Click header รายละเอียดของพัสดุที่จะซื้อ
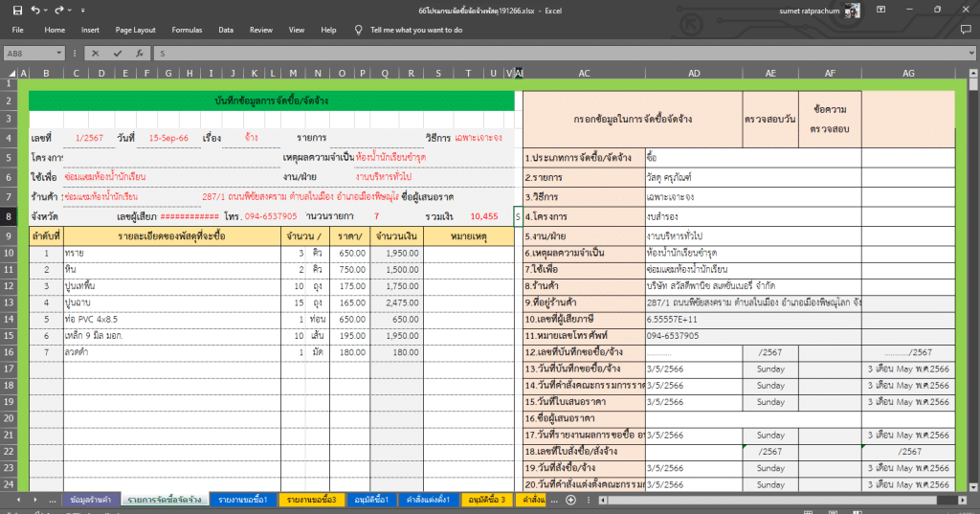The image size is (980, 514). pyautogui.click(x=172, y=235)
